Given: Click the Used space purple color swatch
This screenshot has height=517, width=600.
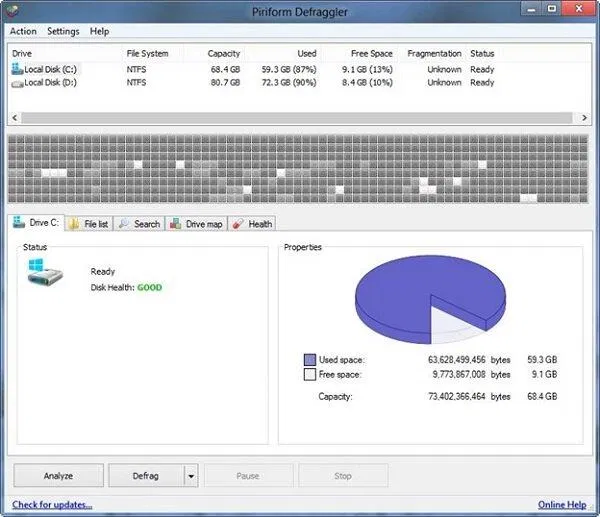Looking at the screenshot, I should [x=310, y=360].
